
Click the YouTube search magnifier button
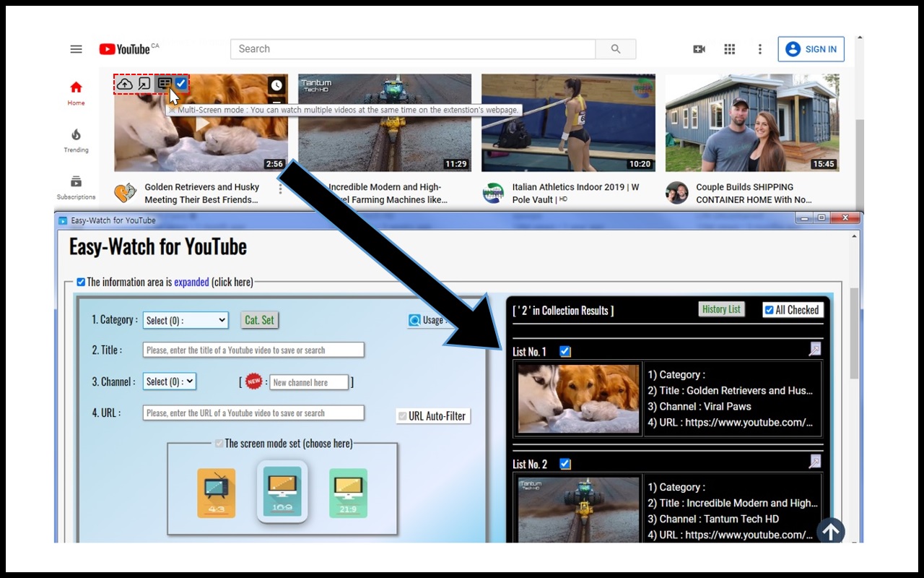616,49
